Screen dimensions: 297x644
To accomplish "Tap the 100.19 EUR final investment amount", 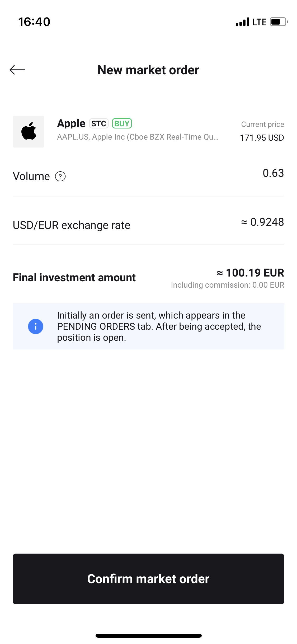I will tap(251, 273).
